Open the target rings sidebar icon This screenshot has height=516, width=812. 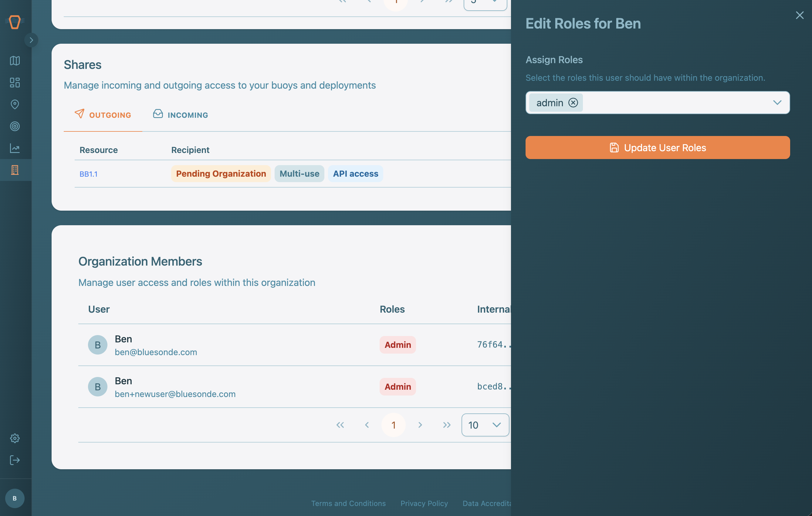[x=15, y=126]
